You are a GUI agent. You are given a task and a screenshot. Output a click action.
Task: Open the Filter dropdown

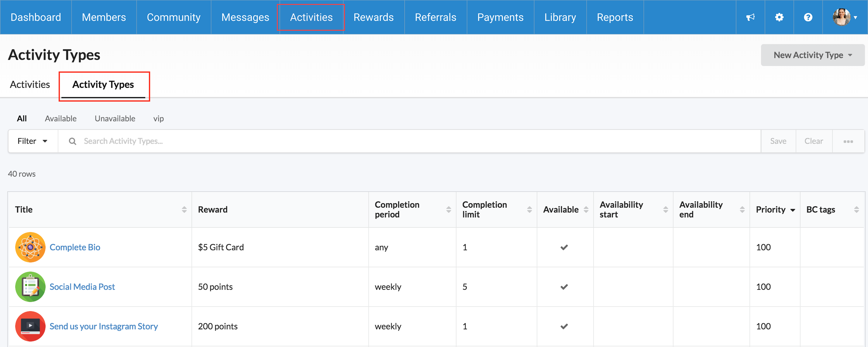(33, 141)
